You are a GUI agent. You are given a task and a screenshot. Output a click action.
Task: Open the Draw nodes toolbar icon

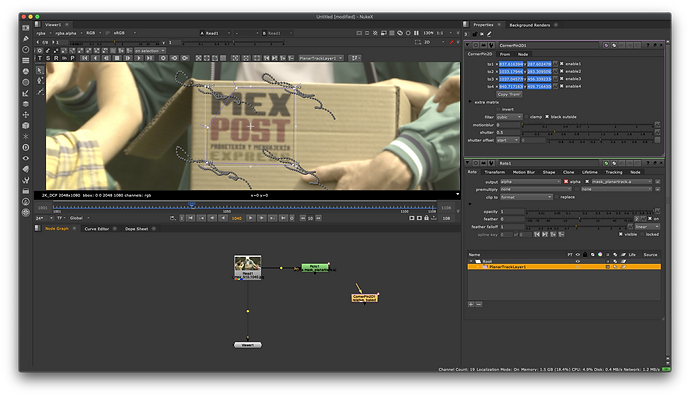(26, 39)
